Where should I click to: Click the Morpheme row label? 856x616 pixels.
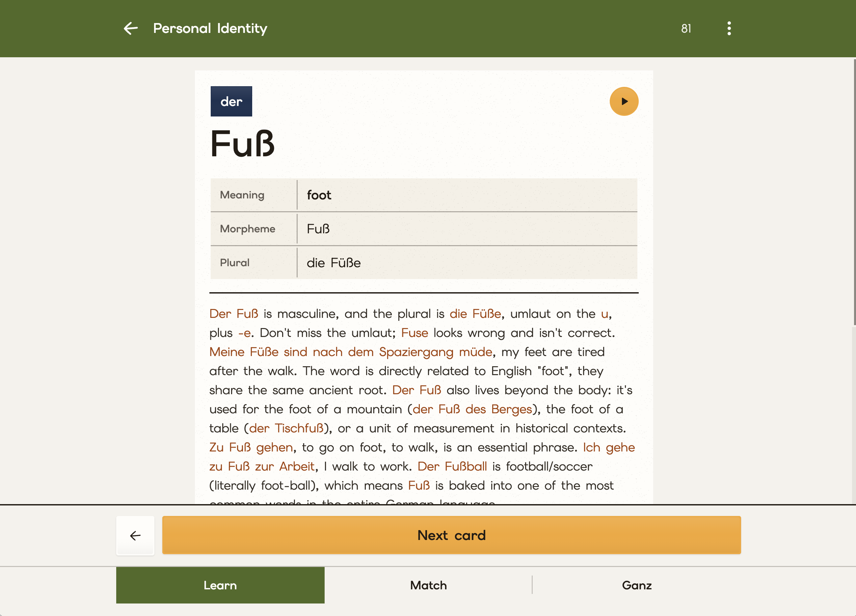tap(248, 229)
